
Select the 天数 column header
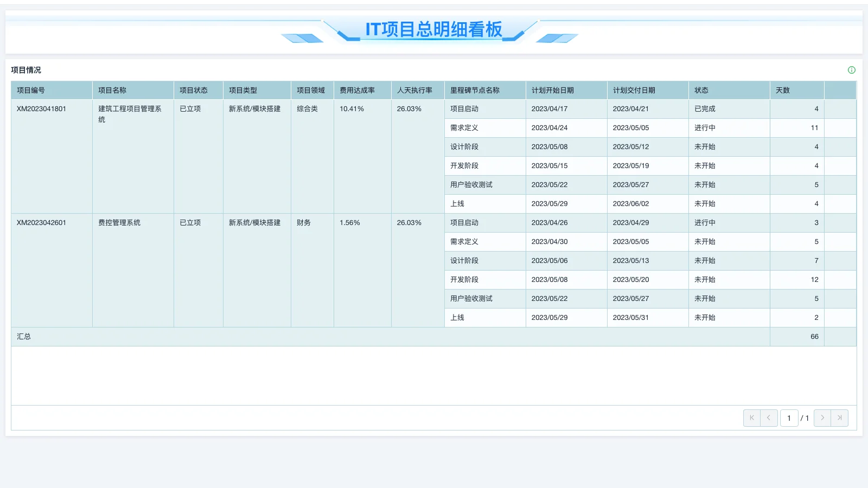[x=783, y=90]
